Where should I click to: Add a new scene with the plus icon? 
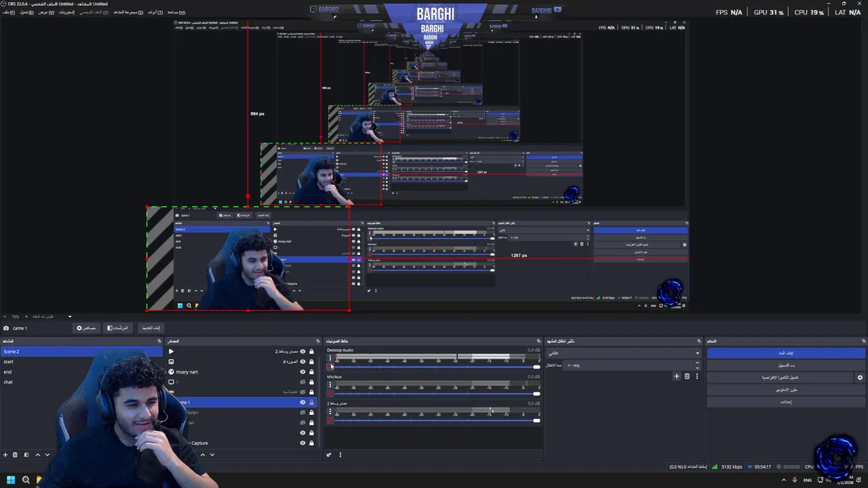pos(5,455)
